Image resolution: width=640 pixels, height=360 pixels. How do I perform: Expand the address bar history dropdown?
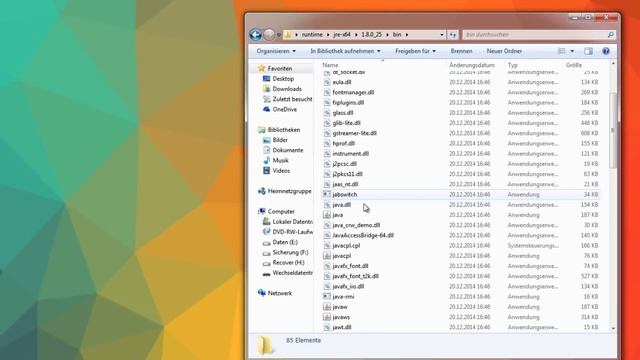click(x=442, y=35)
